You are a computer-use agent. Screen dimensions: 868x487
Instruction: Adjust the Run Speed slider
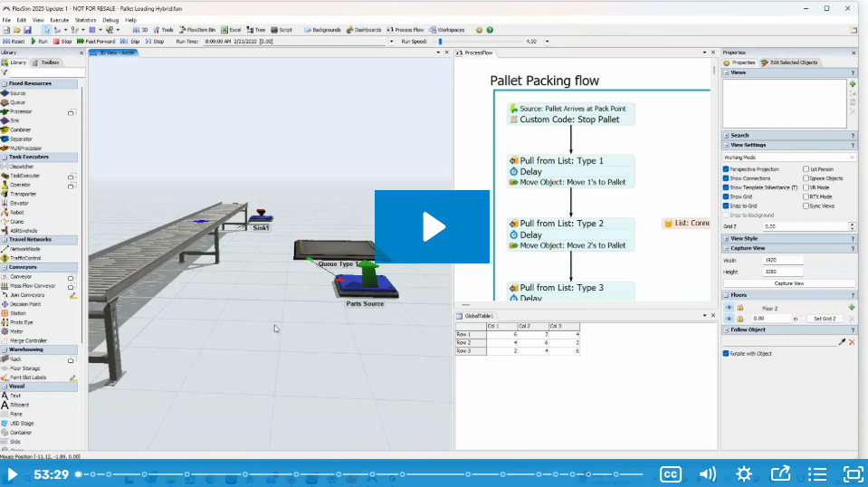pyautogui.click(x=441, y=41)
